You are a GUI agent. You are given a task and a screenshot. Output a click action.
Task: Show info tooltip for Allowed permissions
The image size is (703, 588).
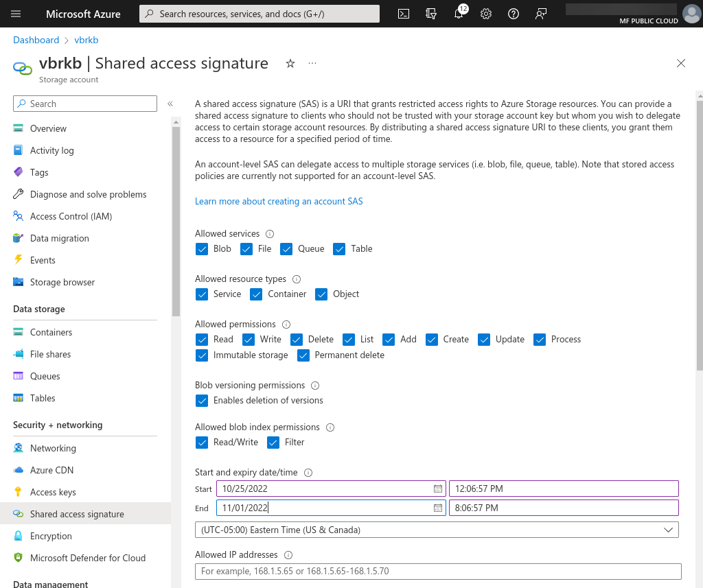pyautogui.click(x=286, y=325)
